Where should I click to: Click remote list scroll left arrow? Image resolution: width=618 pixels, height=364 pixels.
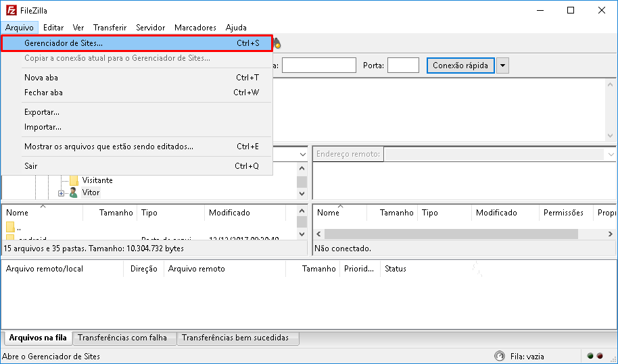(x=319, y=234)
